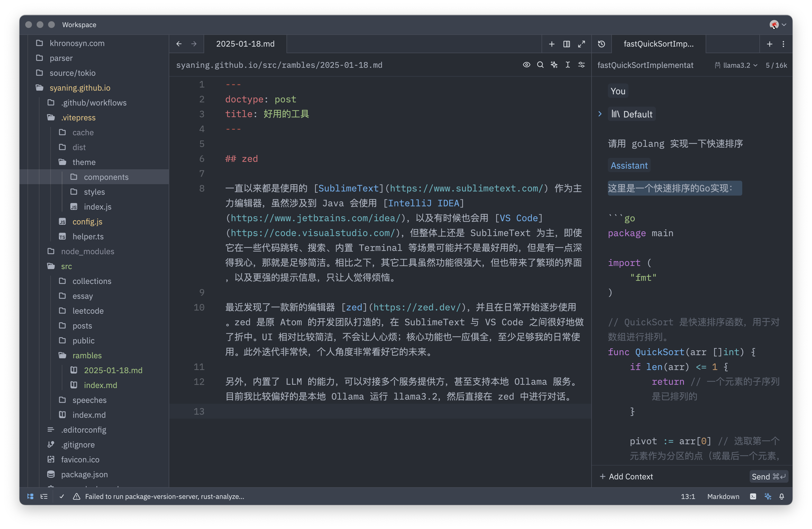
Task: Click the inline assist sparkle icon
Action: 554,65
